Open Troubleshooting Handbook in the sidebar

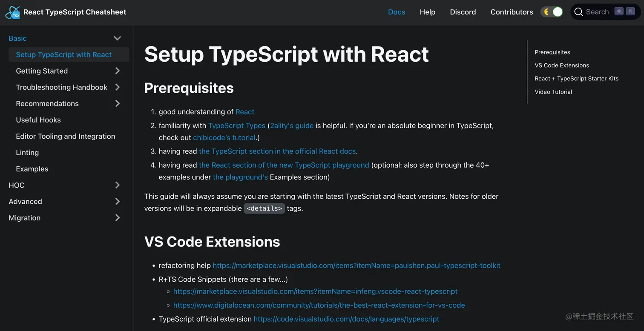(62, 87)
